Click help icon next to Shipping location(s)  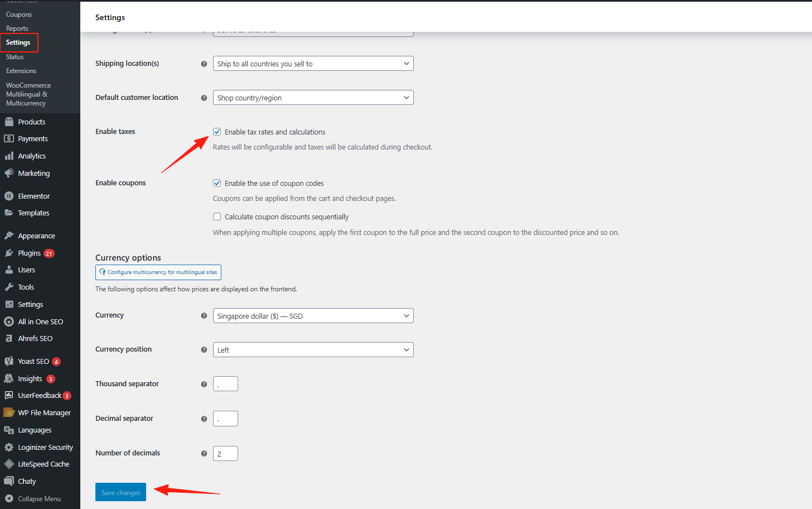pos(204,64)
